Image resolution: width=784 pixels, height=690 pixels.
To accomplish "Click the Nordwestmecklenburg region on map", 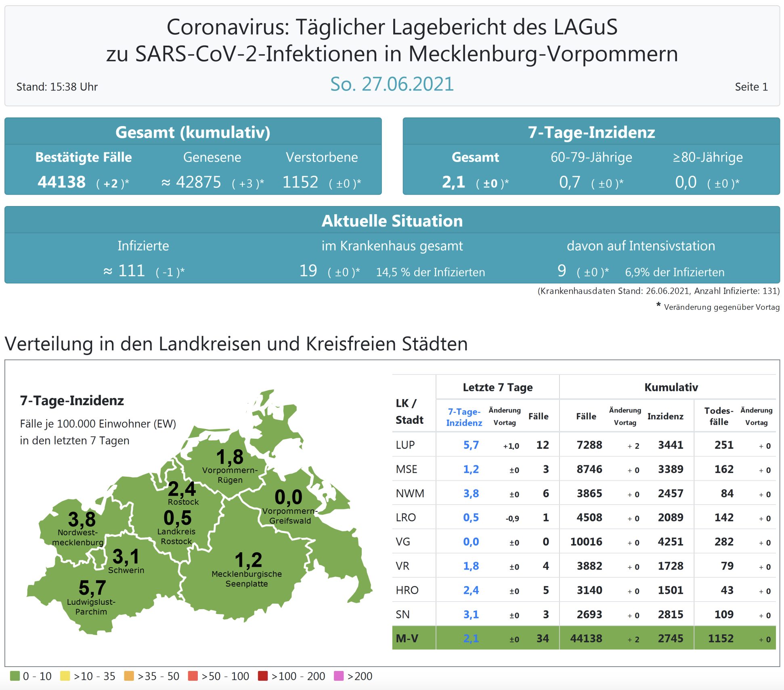I will [79, 527].
